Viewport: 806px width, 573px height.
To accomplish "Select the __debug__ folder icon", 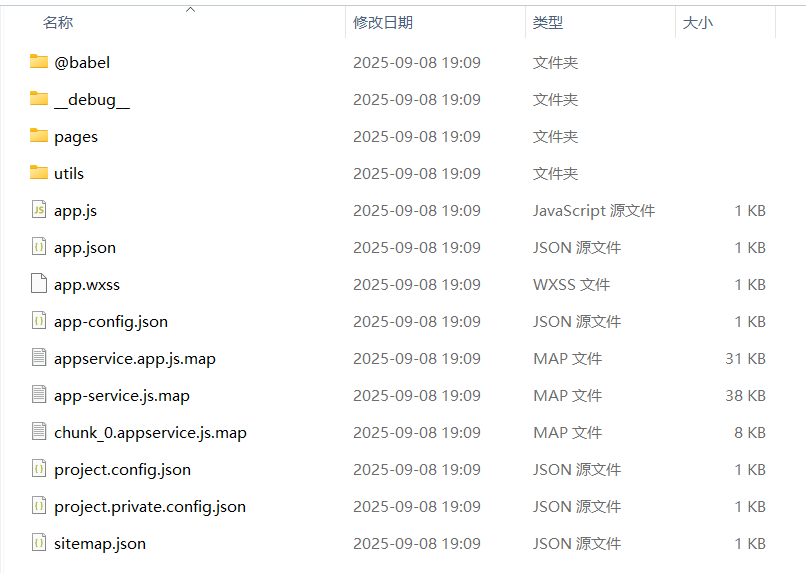I will coord(39,99).
